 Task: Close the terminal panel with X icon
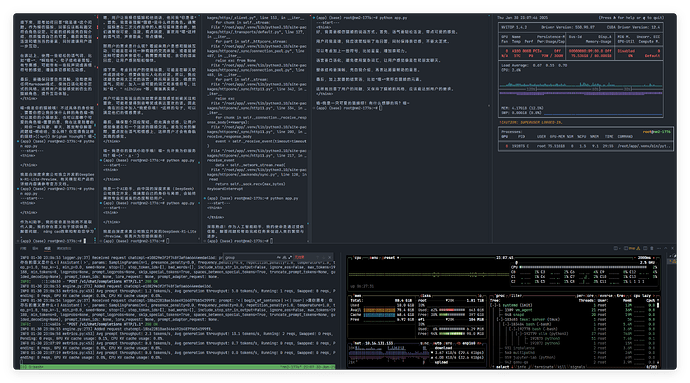tap(672, 248)
